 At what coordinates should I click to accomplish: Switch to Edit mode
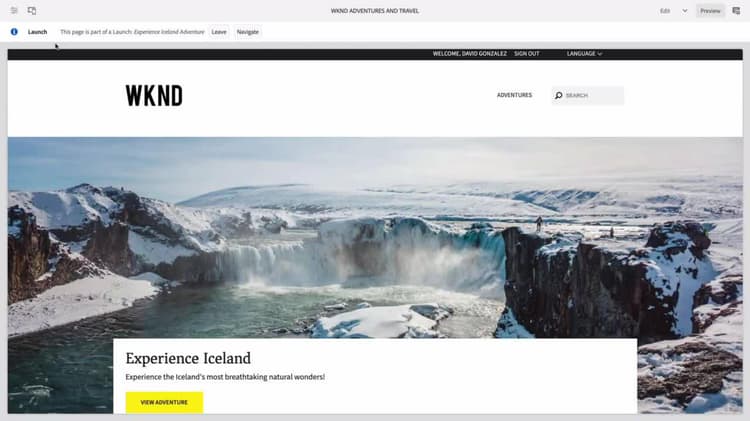tap(665, 11)
